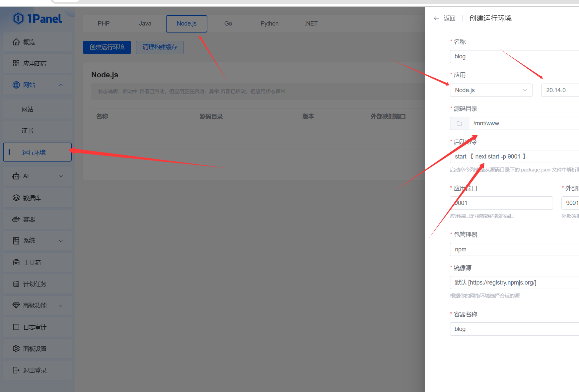The height and width of the screenshot is (392, 579).
Task: Click the logout icon in sidebar
Action: (x=16, y=370)
